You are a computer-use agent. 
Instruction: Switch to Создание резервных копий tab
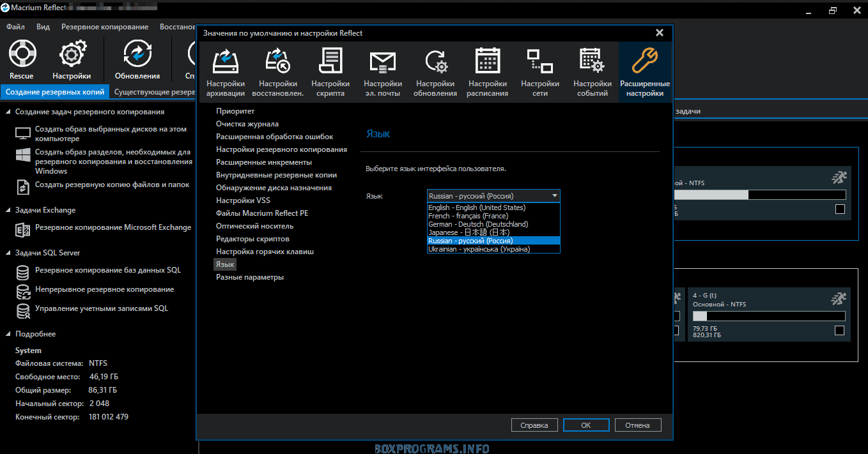(55, 92)
